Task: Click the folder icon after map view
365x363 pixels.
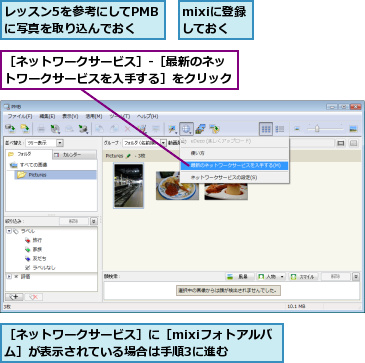Action: 214,129
